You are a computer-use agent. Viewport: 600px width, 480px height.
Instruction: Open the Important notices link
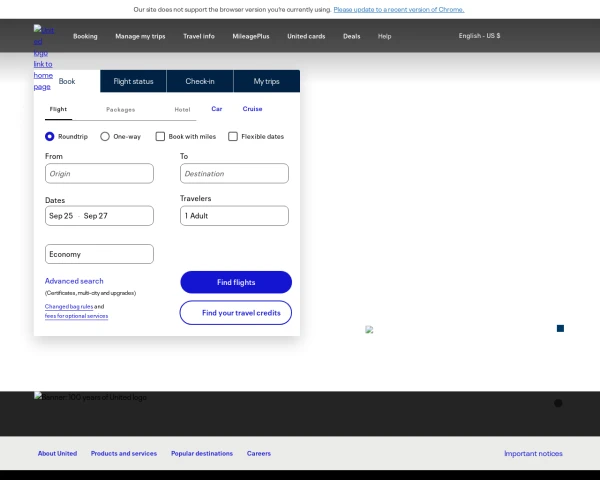(x=533, y=454)
